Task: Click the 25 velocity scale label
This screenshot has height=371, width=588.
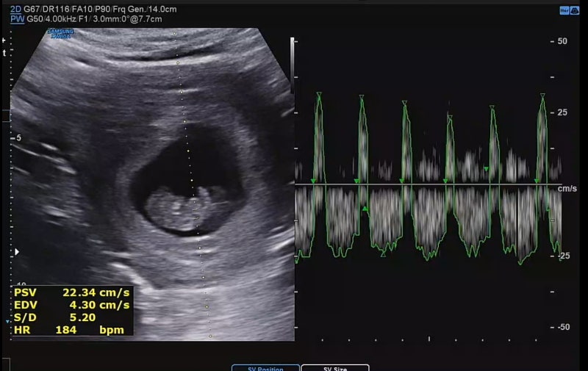Action: (562, 112)
